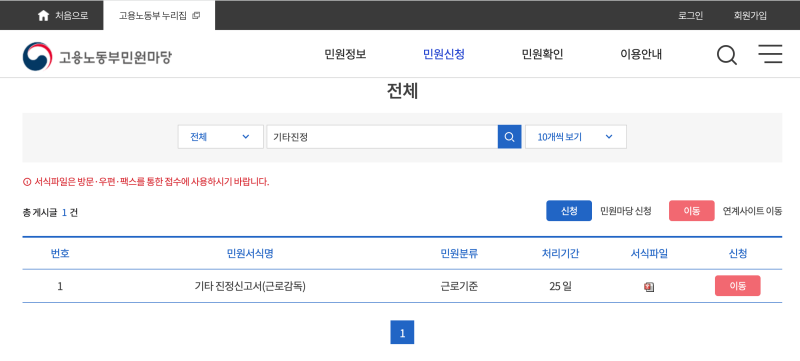Viewport: 800px width, 361px height.
Task: Open the 10개씩 보기 dropdown
Action: [x=576, y=137]
